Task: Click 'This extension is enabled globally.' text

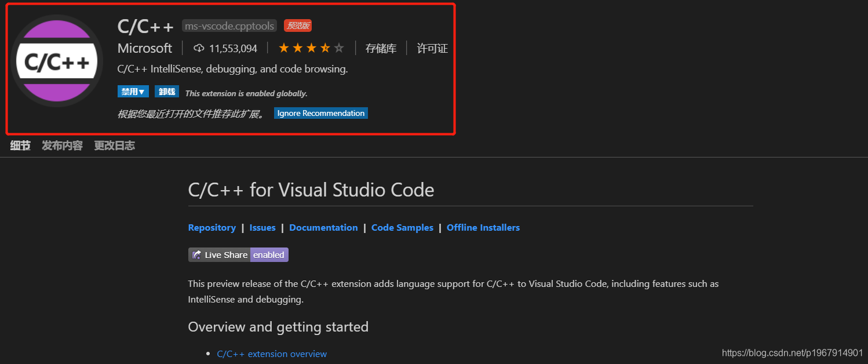Action: (246, 93)
